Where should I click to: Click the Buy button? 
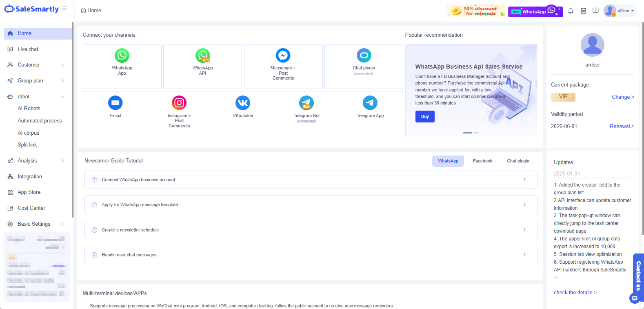425,117
